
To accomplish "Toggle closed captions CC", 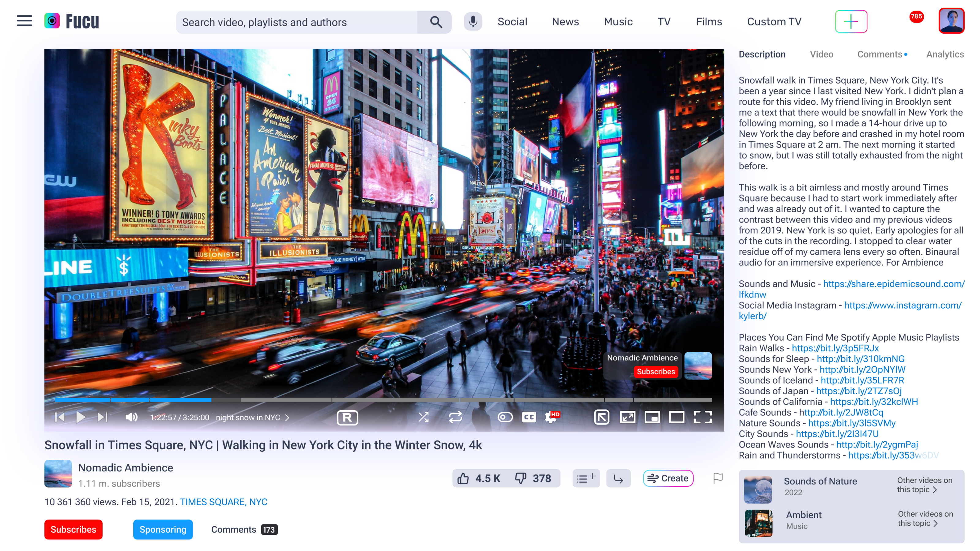I will (x=529, y=417).
